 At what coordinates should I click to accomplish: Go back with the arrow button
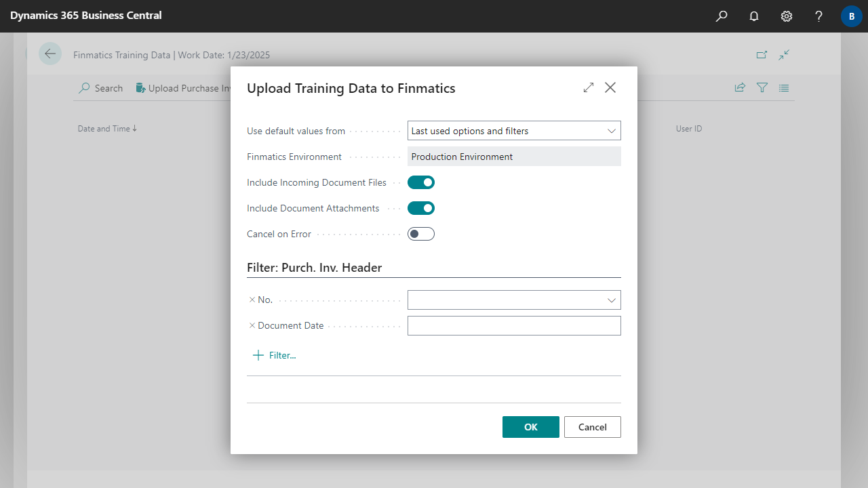50,54
